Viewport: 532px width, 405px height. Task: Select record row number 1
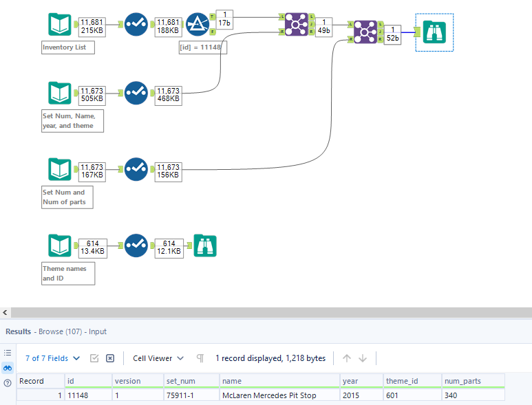point(41,395)
